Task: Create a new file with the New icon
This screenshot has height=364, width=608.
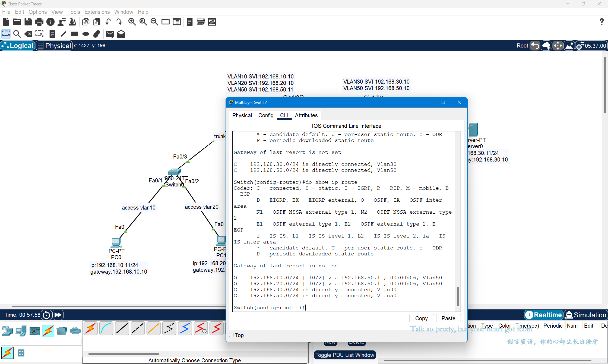Action: [6, 22]
